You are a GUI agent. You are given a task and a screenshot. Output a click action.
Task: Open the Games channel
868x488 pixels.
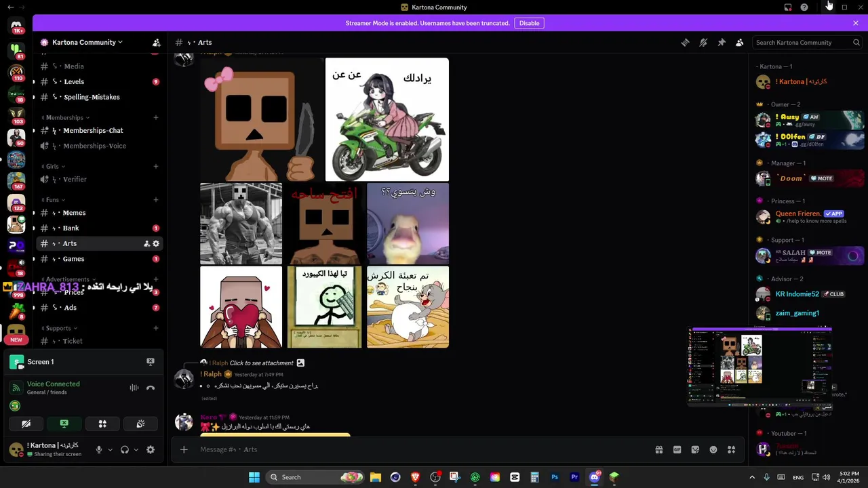pyautogui.click(x=98, y=259)
